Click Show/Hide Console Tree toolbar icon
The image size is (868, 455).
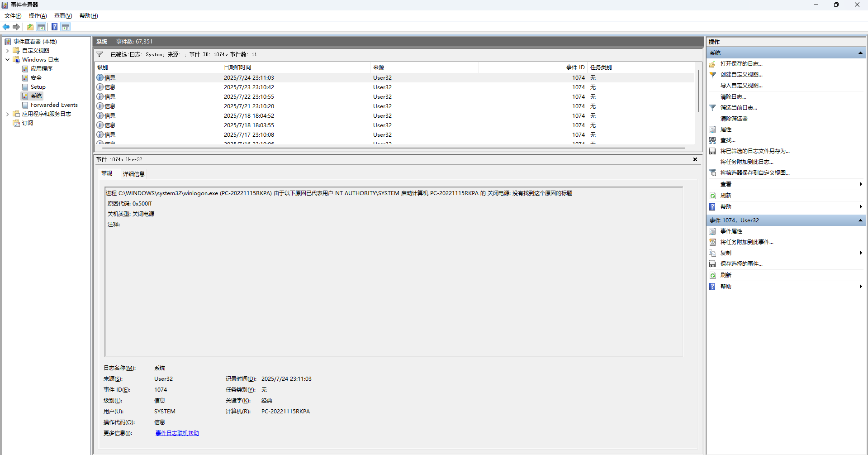pos(41,27)
